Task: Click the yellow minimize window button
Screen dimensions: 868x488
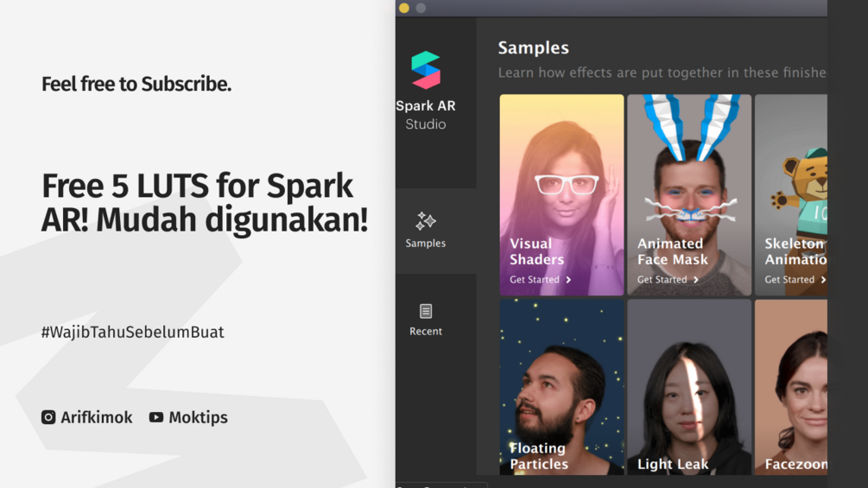Action: 404,8
